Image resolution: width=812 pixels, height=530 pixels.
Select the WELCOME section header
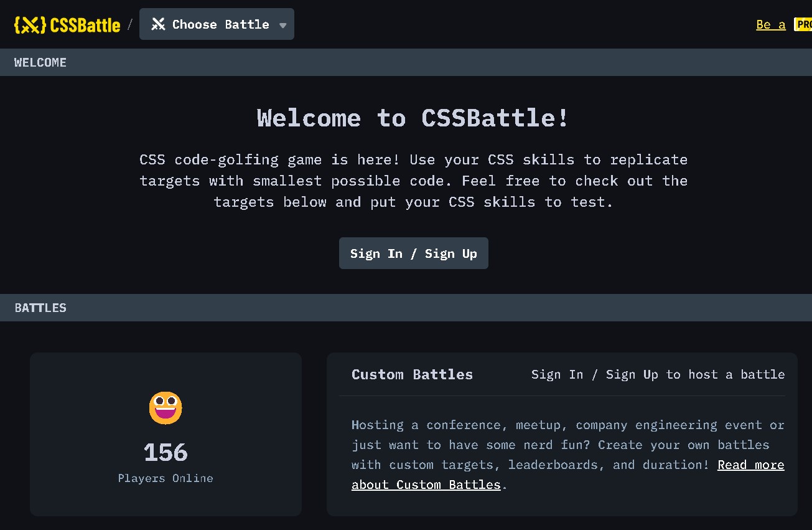coord(40,62)
